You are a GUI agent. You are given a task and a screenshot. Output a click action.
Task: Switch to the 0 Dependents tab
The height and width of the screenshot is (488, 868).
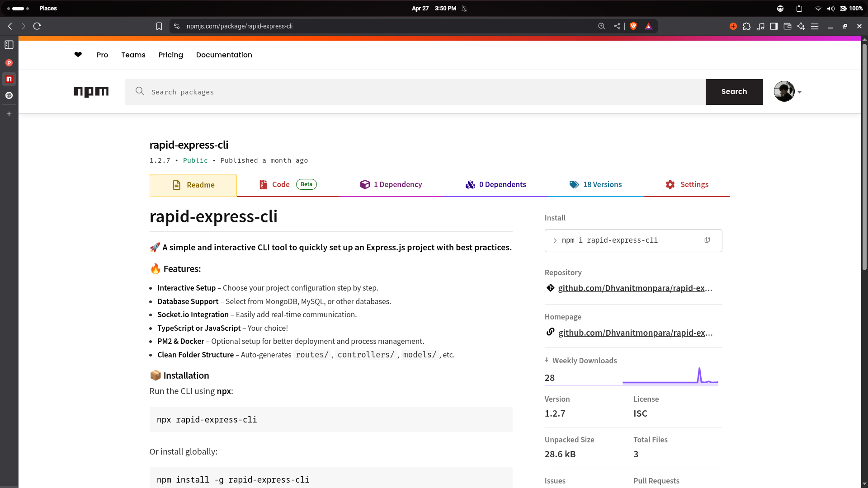tap(495, 184)
